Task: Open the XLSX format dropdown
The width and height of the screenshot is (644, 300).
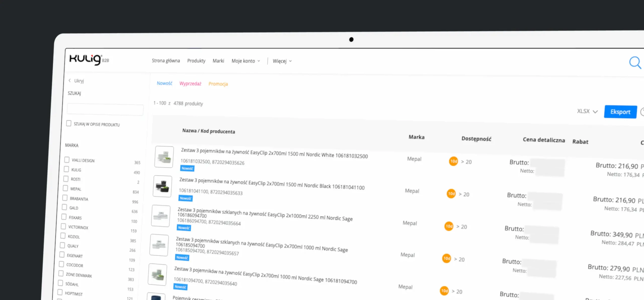Action: click(587, 111)
